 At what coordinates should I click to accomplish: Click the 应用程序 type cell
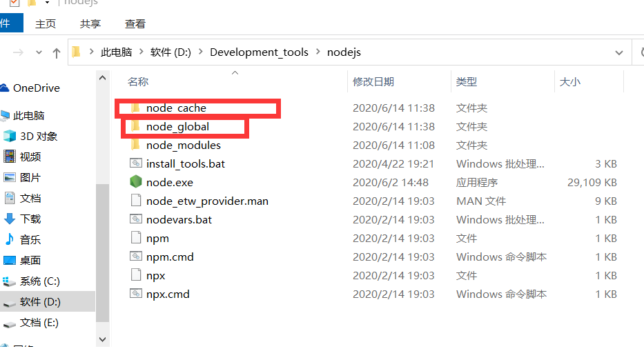pyautogui.click(x=476, y=182)
